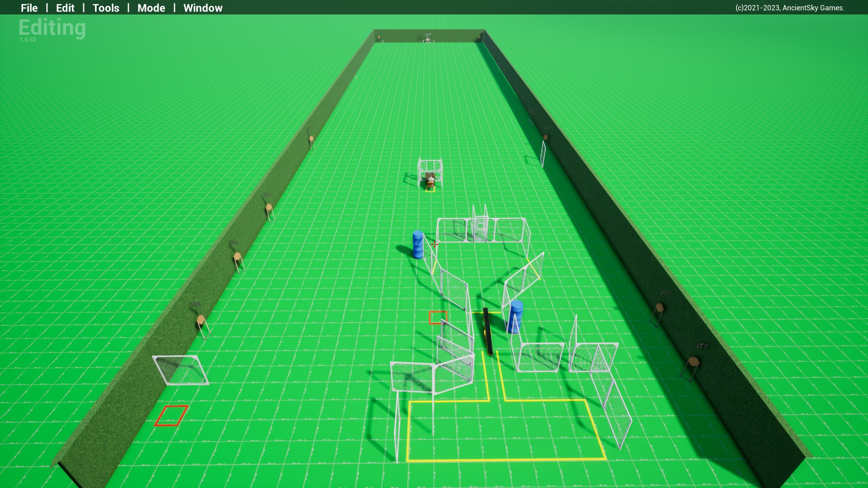Click the AncientSky Games copyright text
The image size is (868, 488).
pyautogui.click(x=789, y=8)
